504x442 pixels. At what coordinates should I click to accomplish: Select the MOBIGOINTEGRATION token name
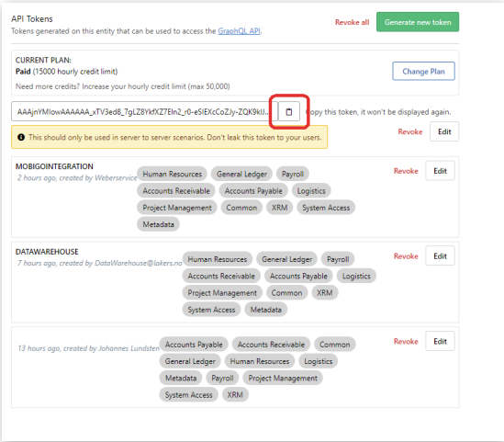54,166
